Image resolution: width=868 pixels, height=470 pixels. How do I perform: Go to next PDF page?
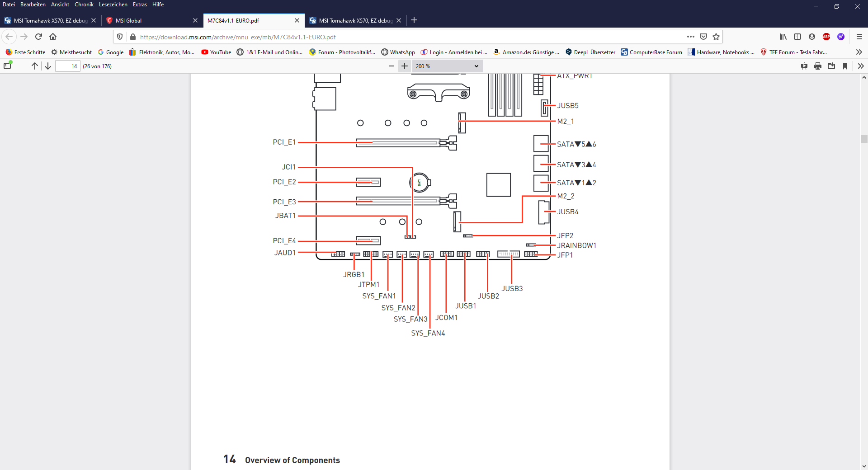tap(48, 66)
